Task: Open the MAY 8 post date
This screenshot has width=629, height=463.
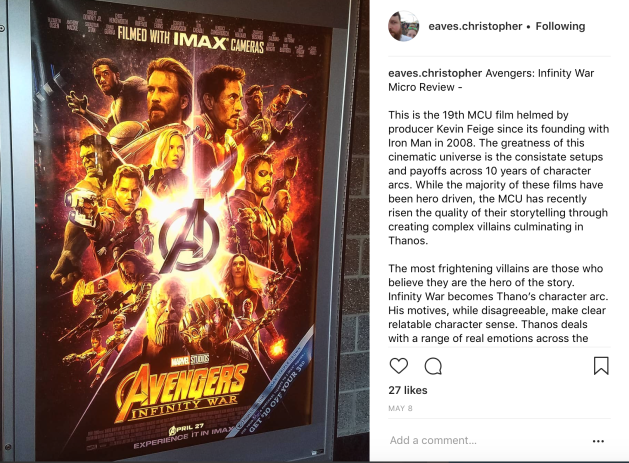Action: [x=400, y=408]
